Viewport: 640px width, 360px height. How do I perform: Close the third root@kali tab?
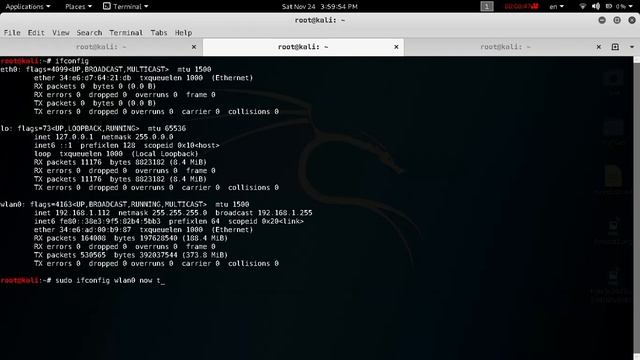[x=598, y=47]
